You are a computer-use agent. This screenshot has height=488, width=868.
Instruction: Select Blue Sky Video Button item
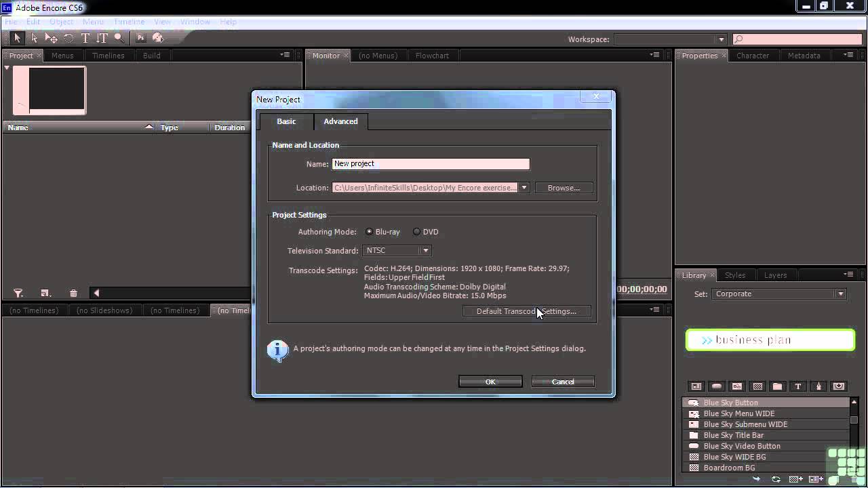(x=765, y=446)
